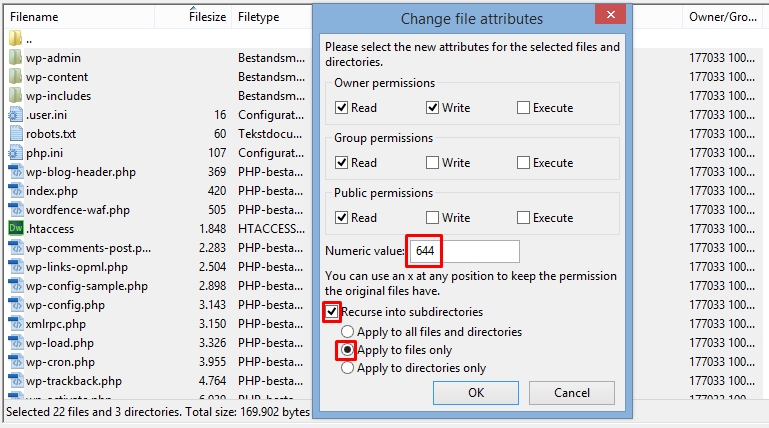Select the parent directory folder icon
769x428 pixels.
15,38
